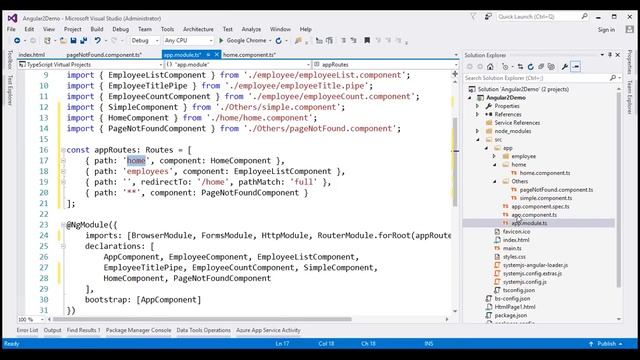
Task: Collapse the declarations block at line 25
Action: pyautogui.click(x=63, y=246)
